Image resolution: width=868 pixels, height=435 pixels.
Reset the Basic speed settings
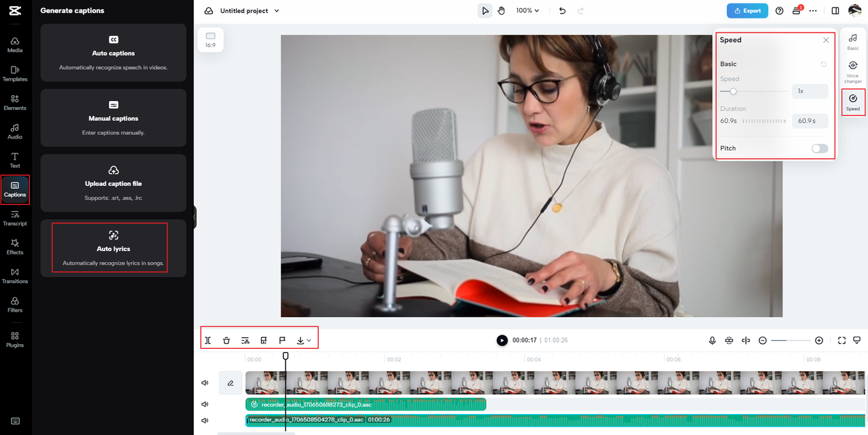pos(823,64)
